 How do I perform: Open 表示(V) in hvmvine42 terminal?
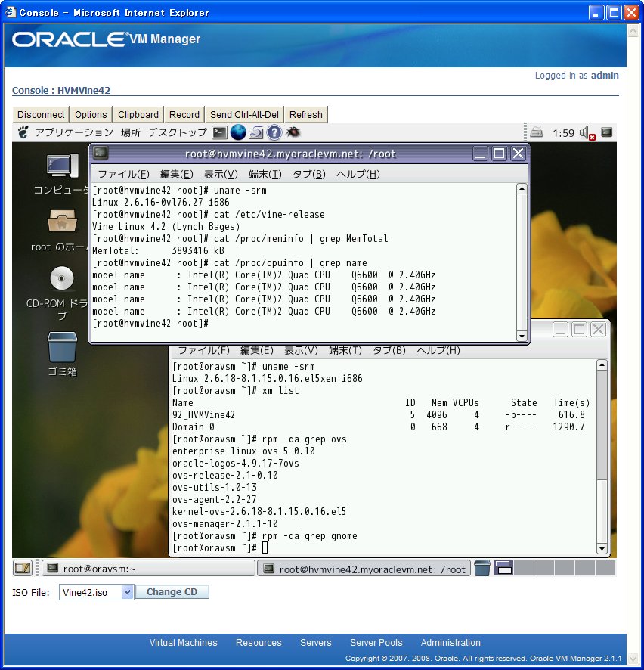[221, 175]
